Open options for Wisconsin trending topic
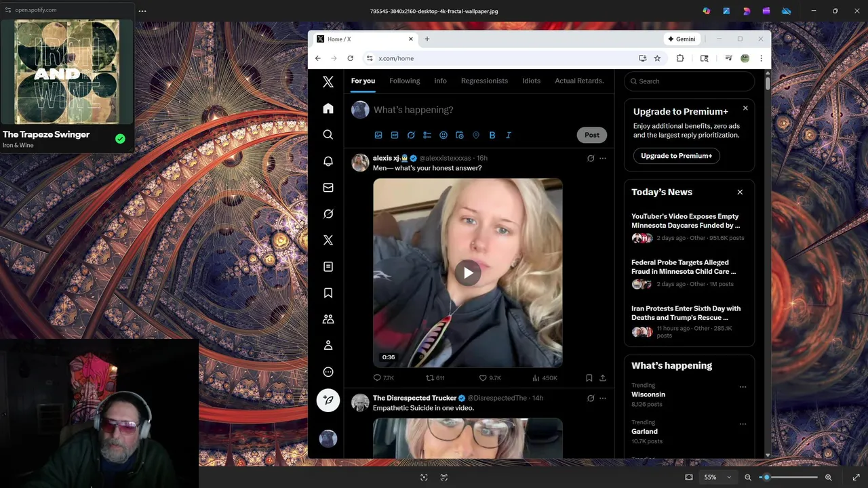The height and width of the screenshot is (488, 868). [743, 387]
